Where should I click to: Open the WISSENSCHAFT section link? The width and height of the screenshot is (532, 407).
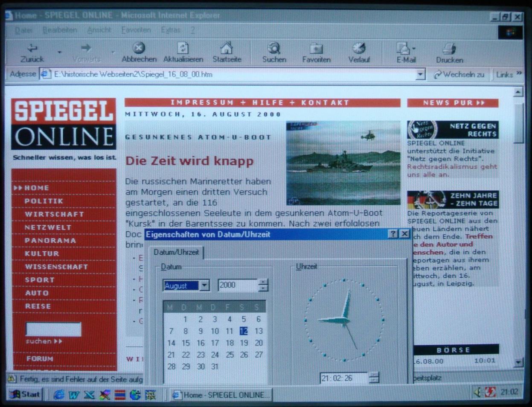56,267
